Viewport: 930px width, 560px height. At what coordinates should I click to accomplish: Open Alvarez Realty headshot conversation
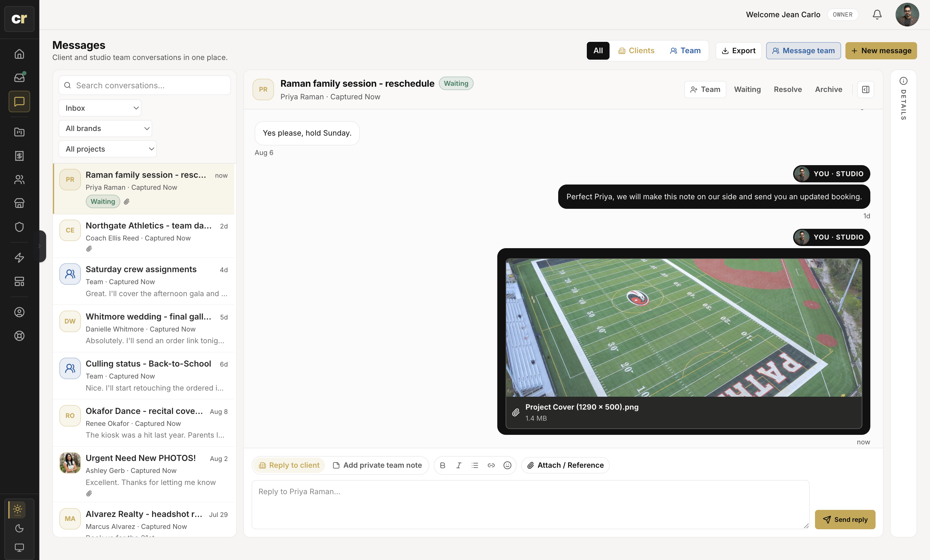point(144,520)
